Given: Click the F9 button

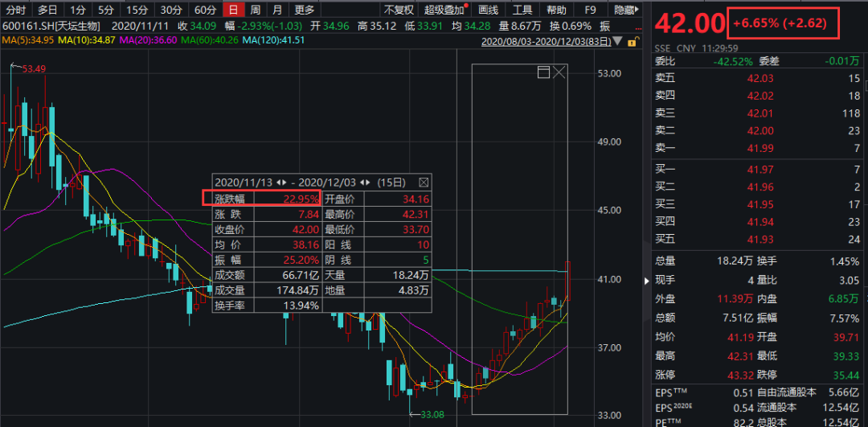Looking at the screenshot, I should point(591,10).
